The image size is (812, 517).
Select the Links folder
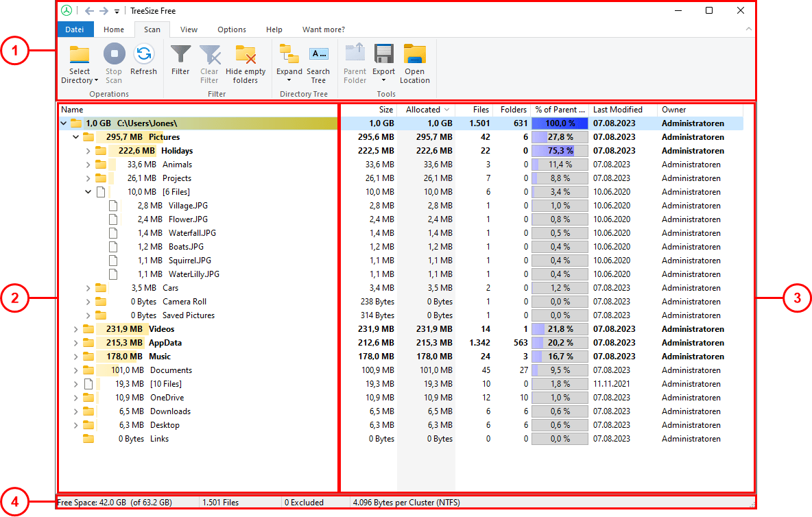tap(160, 439)
